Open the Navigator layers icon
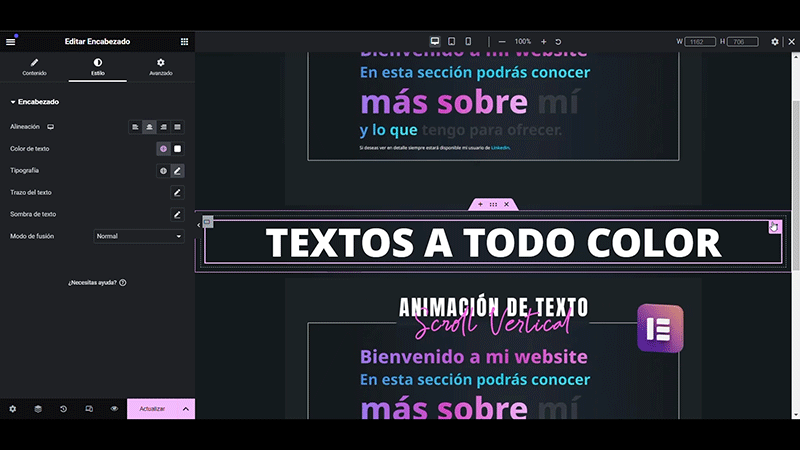 click(x=38, y=409)
